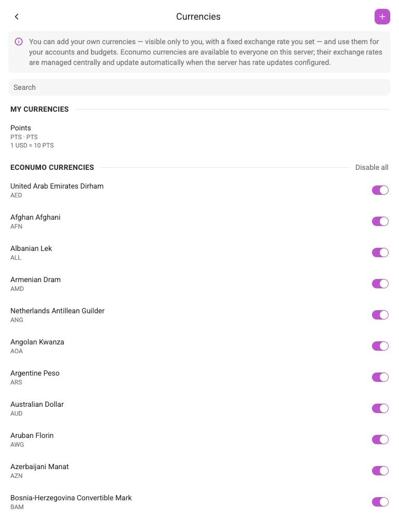Disable the Angolan Kwanza toggle
This screenshot has width=399, height=532.
click(380, 346)
